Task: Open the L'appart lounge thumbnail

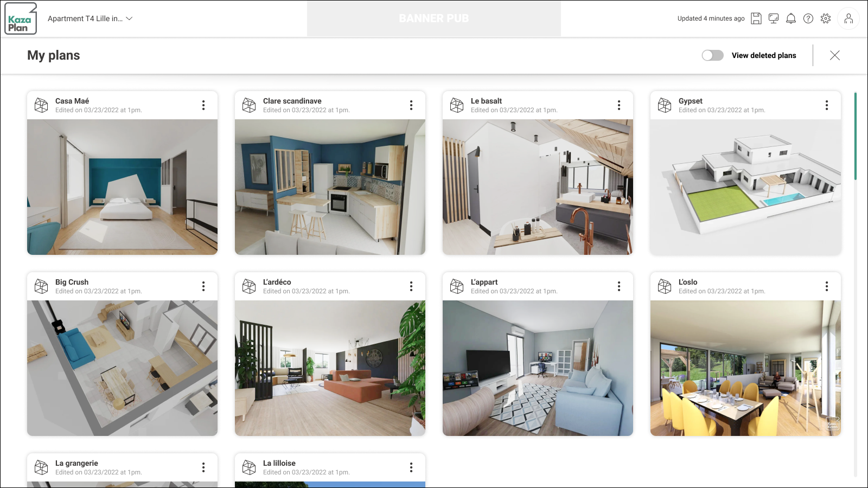Action: click(x=538, y=368)
